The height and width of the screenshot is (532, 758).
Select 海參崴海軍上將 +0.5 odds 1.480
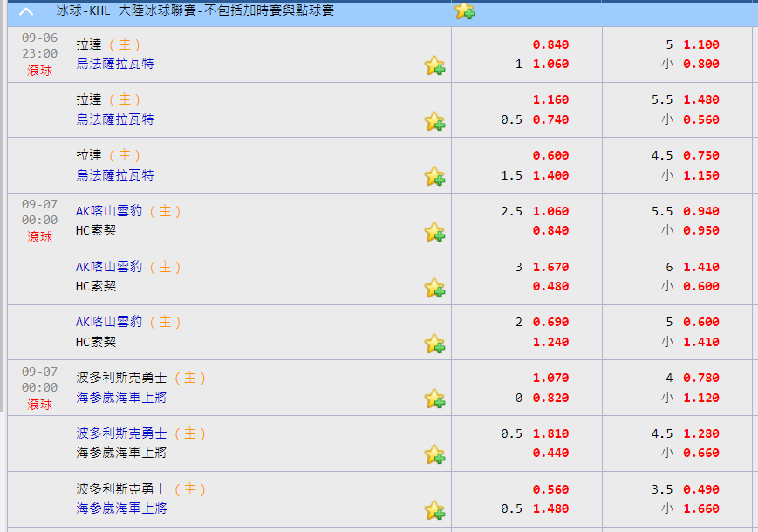point(550,508)
